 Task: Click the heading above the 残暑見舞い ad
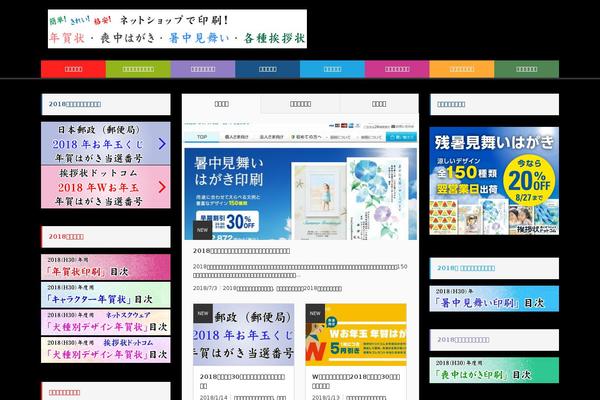451,104
